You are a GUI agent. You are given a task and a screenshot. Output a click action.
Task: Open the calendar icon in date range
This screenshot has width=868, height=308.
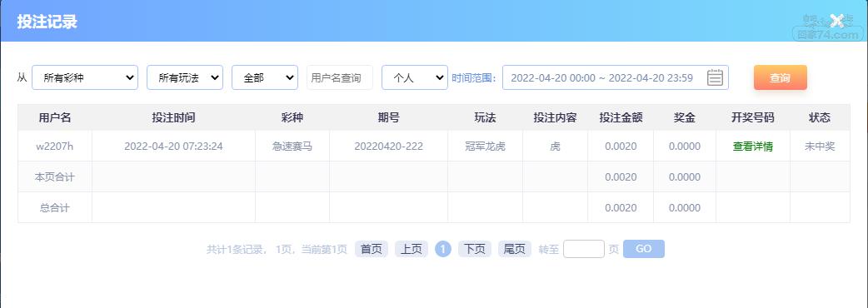coord(715,77)
